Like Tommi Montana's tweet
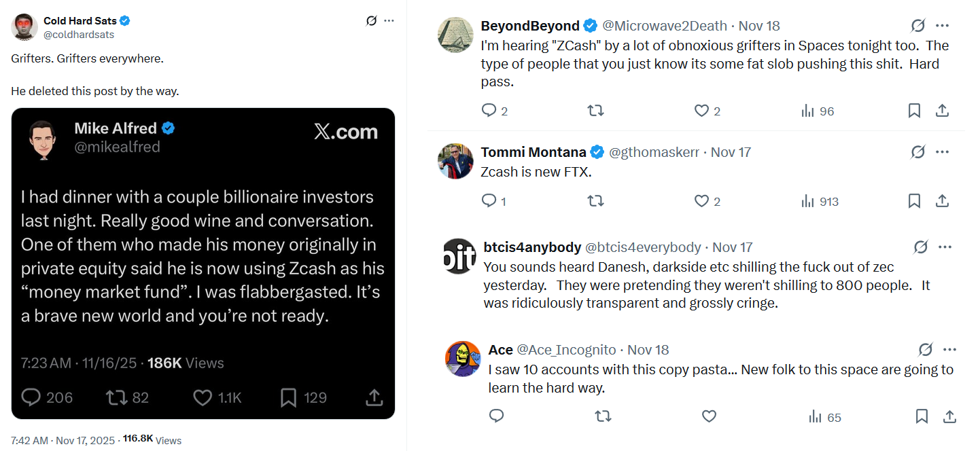This screenshot has height=451, width=980. (x=701, y=200)
